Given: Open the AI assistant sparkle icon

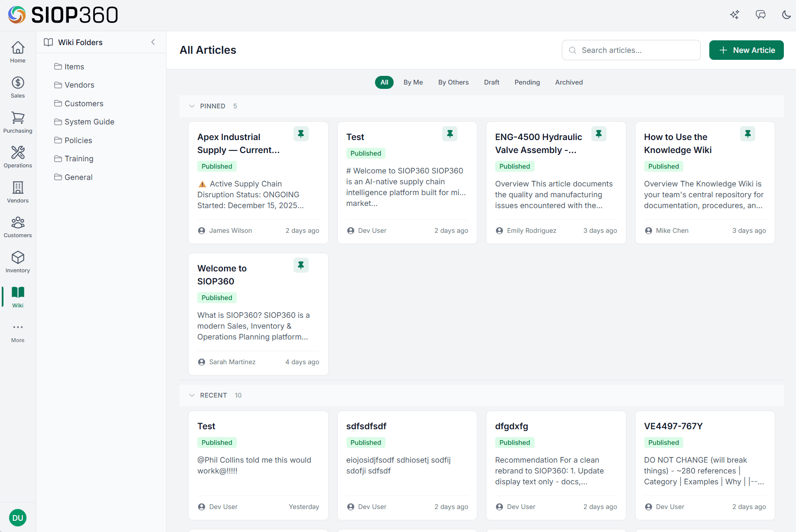Looking at the screenshot, I should coord(734,14).
